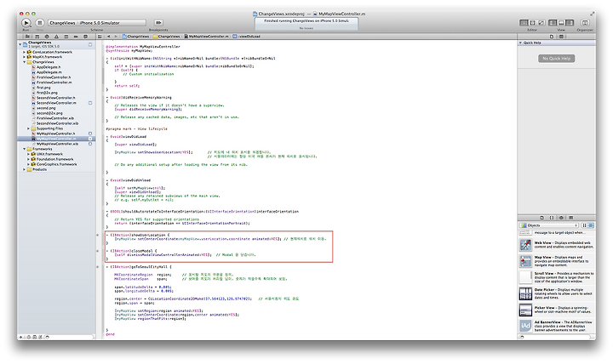Viewport: 613px width, 364px height.
Task: Select the Date Picker object
Action: coord(557,293)
